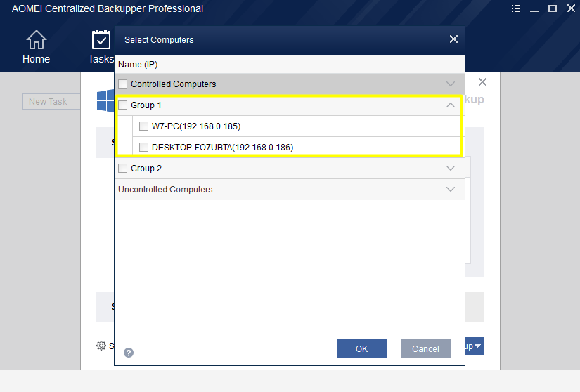Open the menu list icon in title bar

pos(515,8)
